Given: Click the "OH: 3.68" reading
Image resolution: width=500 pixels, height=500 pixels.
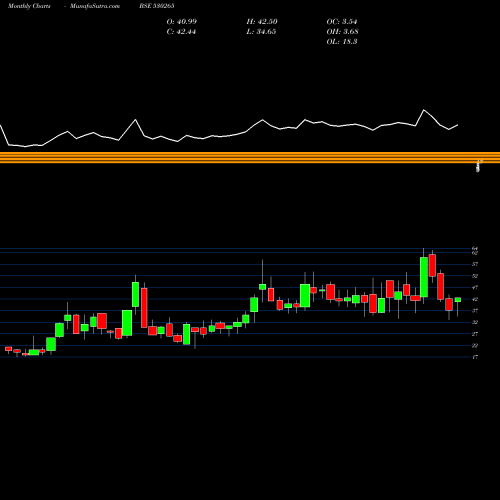Looking at the screenshot, I should click(x=342, y=32).
